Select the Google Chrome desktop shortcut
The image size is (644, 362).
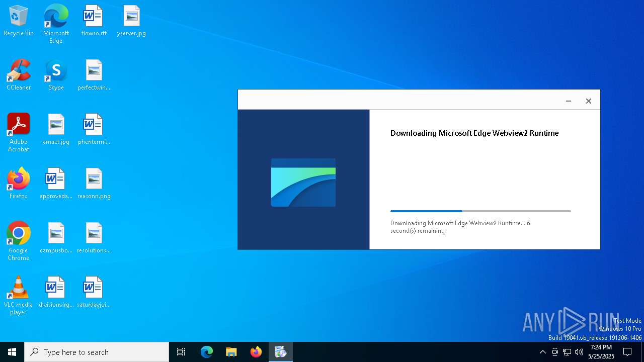point(19,241)
